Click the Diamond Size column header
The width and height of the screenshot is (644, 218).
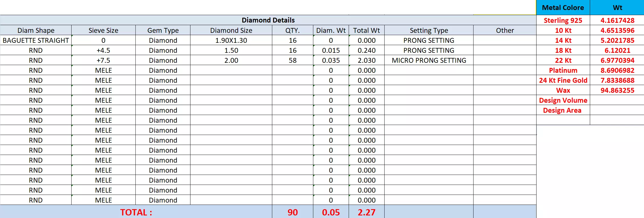(x=231, y=30)
